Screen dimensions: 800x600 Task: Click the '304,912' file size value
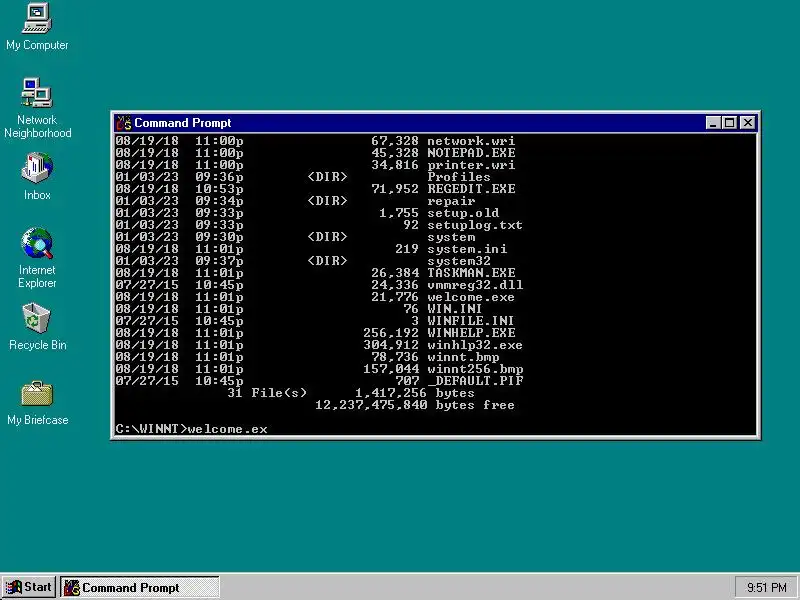[x=390, y=345]
